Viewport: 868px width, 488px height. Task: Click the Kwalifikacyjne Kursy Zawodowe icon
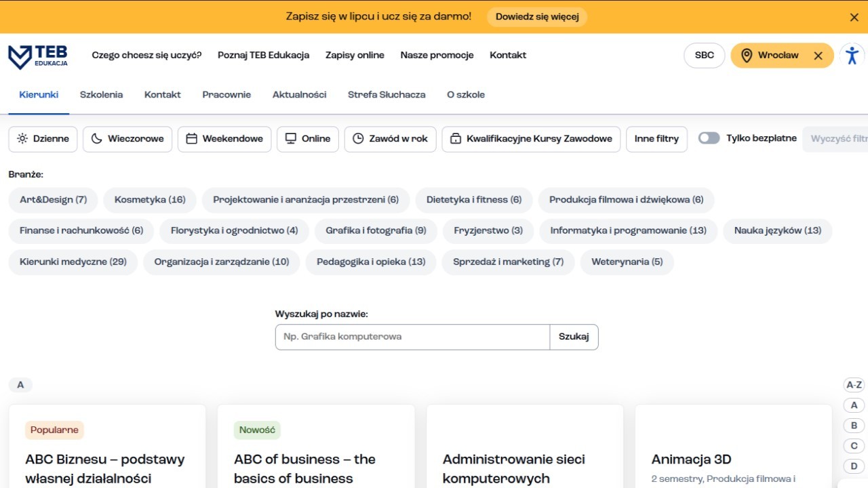pos(456,139)
